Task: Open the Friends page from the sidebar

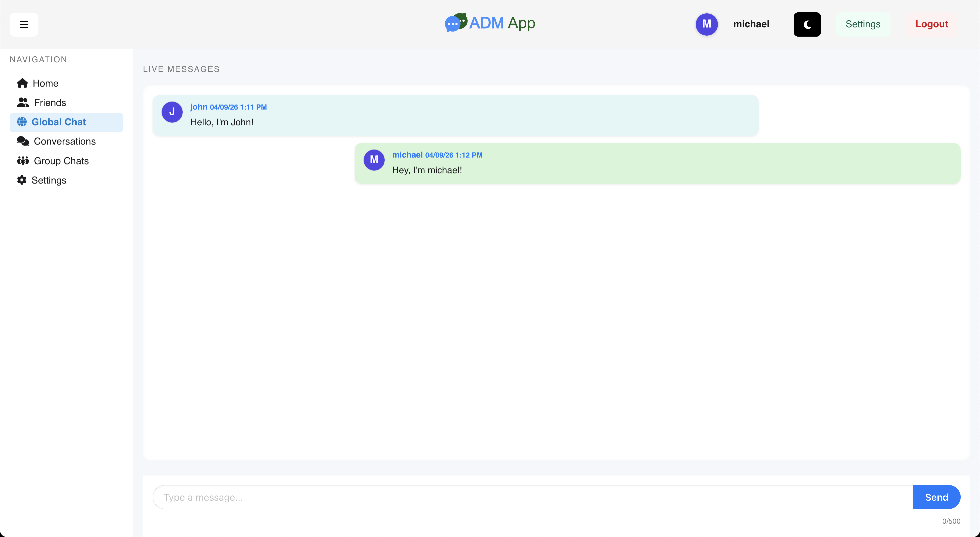Action: click(49, 103)
